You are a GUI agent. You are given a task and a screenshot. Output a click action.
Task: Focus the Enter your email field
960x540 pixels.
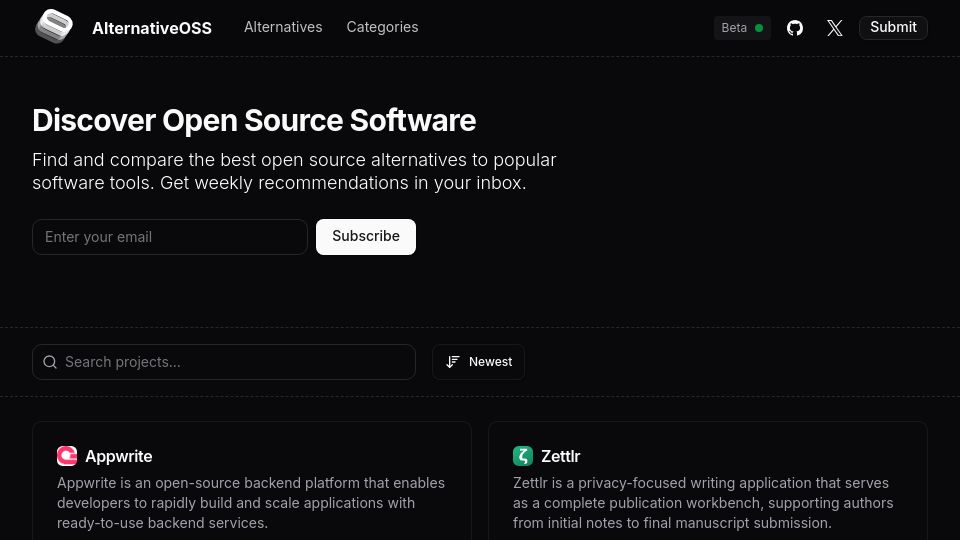(170, 237)
